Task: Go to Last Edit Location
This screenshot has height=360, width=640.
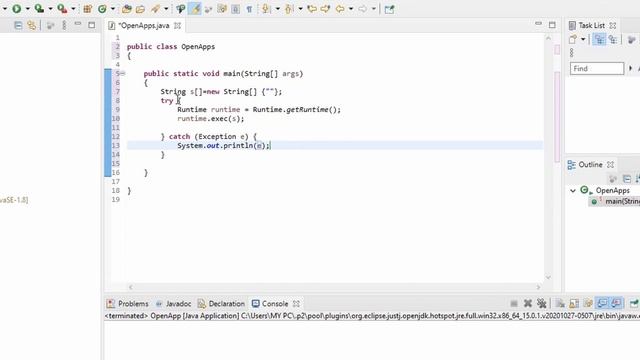Action: pyautogui.click(x=312, y=9)
